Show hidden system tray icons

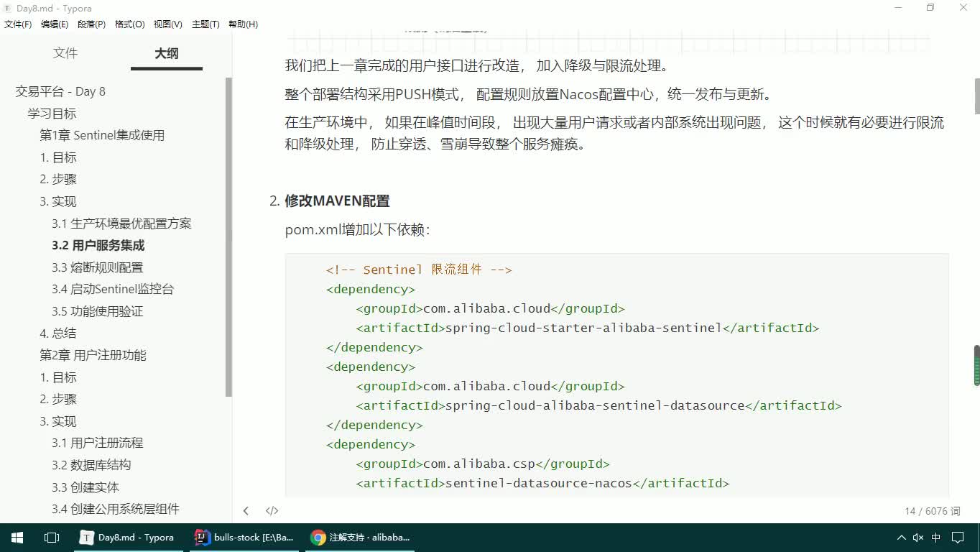point(901,537)
